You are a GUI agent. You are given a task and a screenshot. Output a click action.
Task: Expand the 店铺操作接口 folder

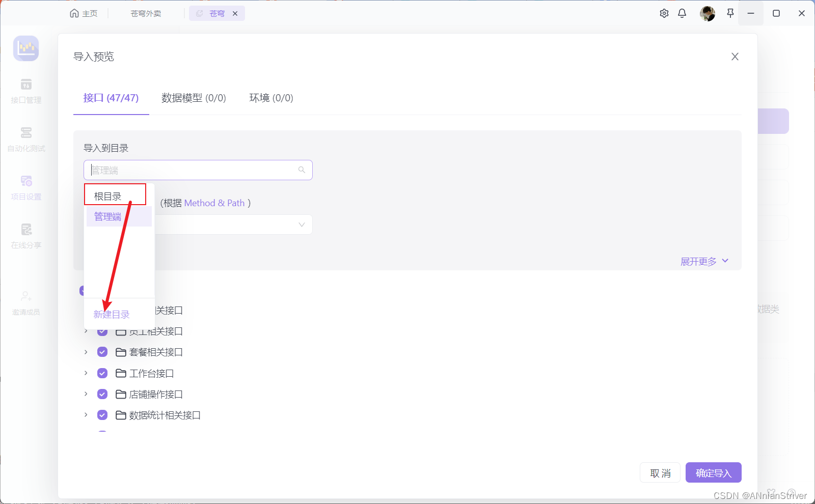(85, 394)
